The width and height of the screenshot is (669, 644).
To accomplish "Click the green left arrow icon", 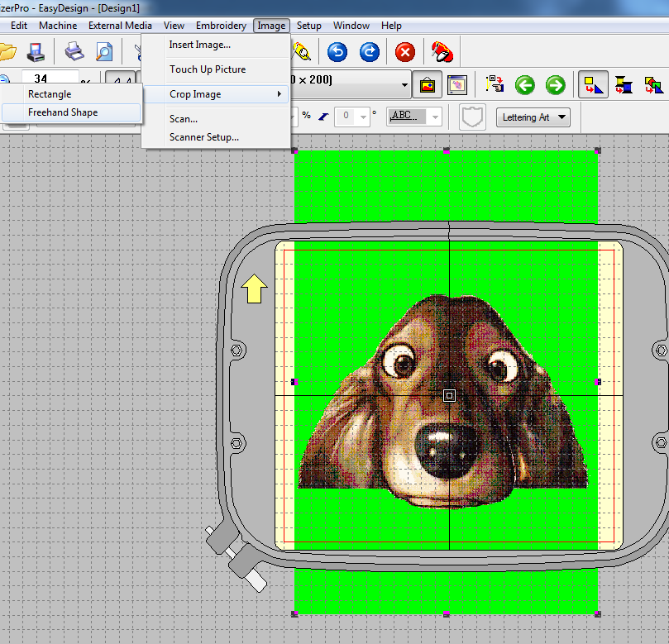I will (525, 85).
